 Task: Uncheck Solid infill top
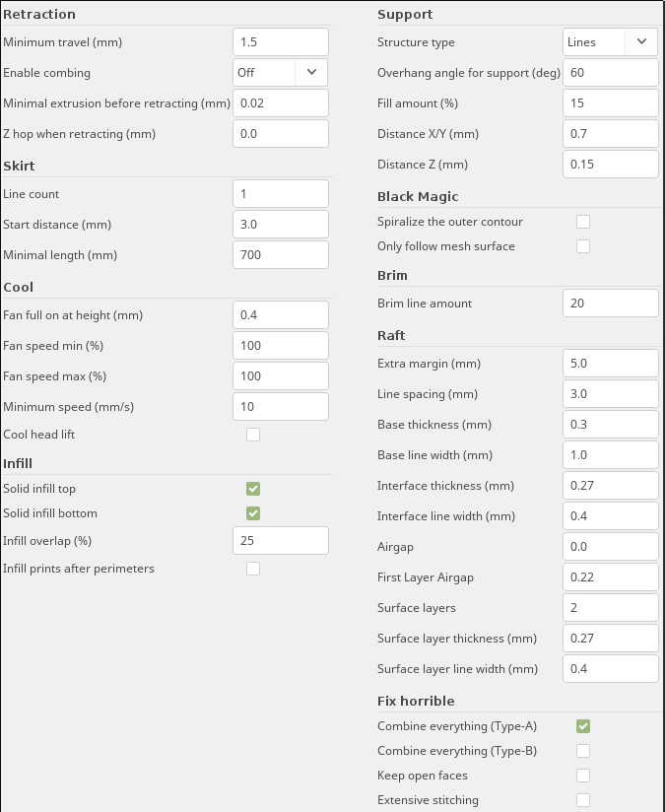(253, 489)
